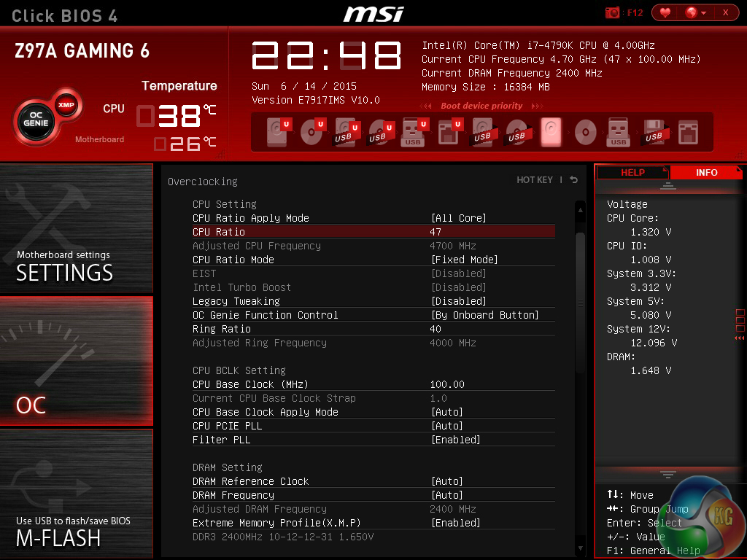Click the CPU Ratio label row
747x560 pixels.
point(373,232)
